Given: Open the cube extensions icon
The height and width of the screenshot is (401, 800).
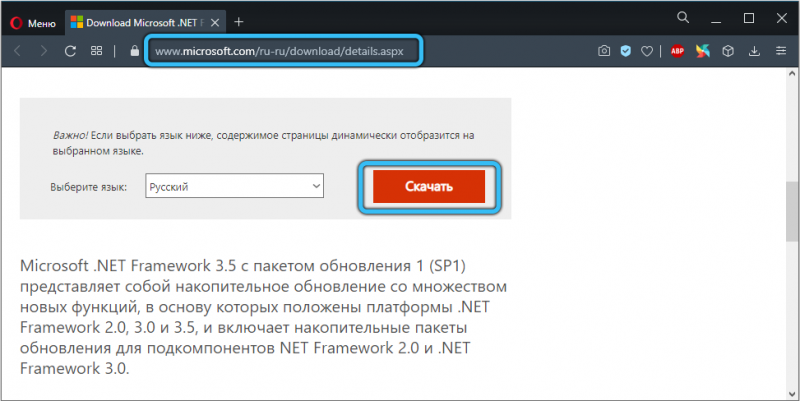Looking at the screenshot, I should (728, 51).
